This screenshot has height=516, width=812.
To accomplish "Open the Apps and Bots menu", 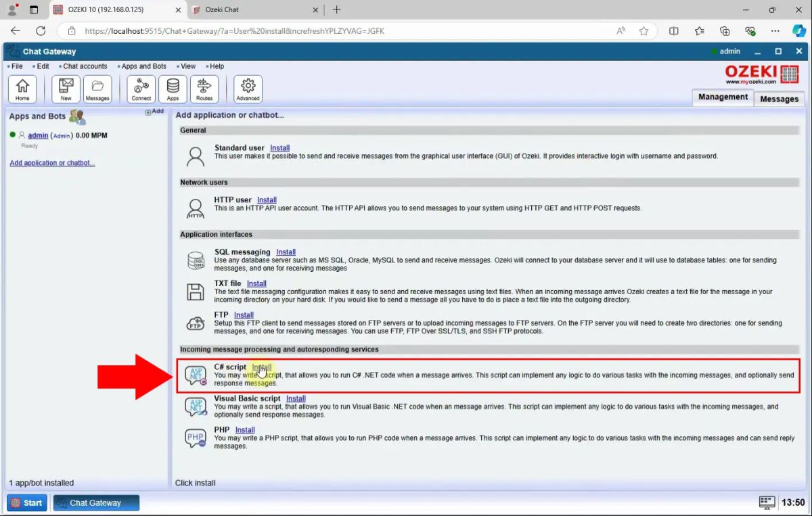I will point(144,66).
